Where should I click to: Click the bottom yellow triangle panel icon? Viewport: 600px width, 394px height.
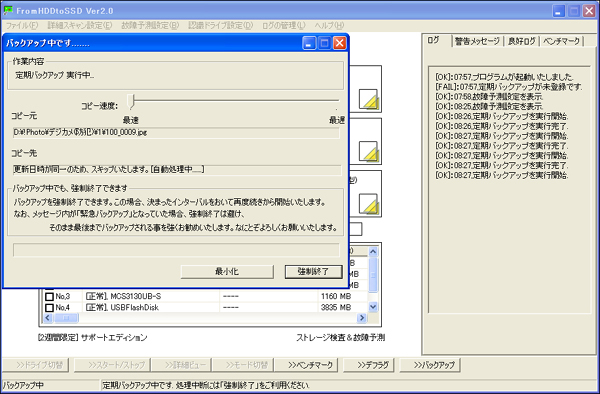click(368, 204)
